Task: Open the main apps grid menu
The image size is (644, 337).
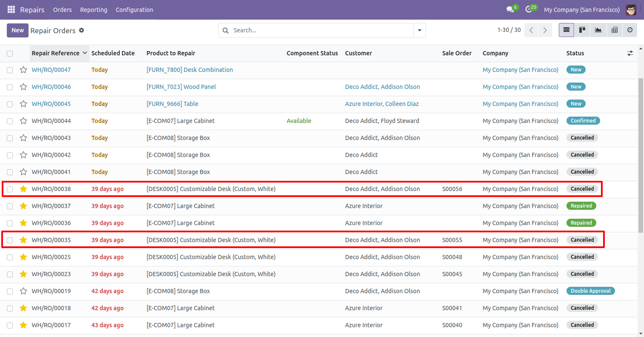Action: [x=11, y=9]
